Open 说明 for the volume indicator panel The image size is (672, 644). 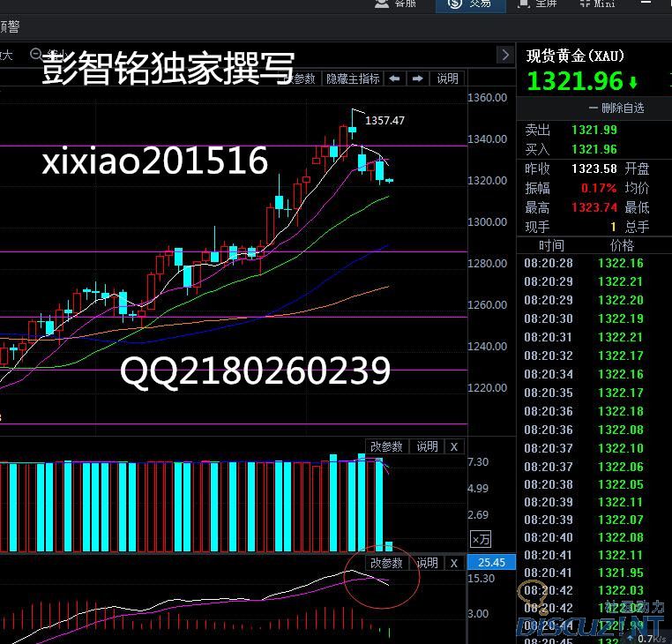427,446
